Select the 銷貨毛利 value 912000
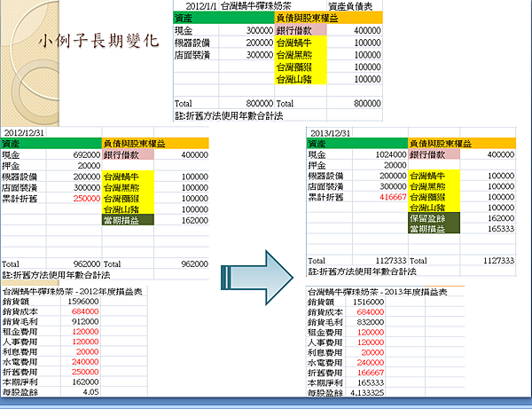The image size is (532, 409). (x=85, y=321)
